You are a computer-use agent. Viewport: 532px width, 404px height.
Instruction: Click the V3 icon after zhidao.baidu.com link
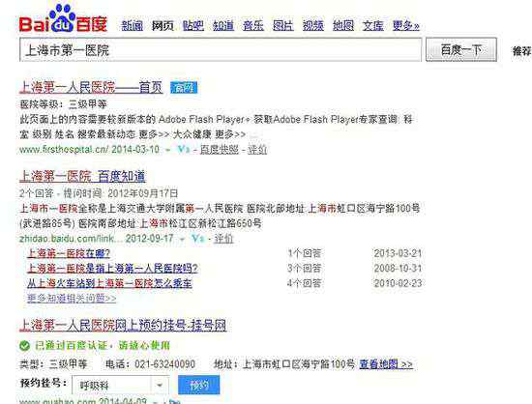197,239
